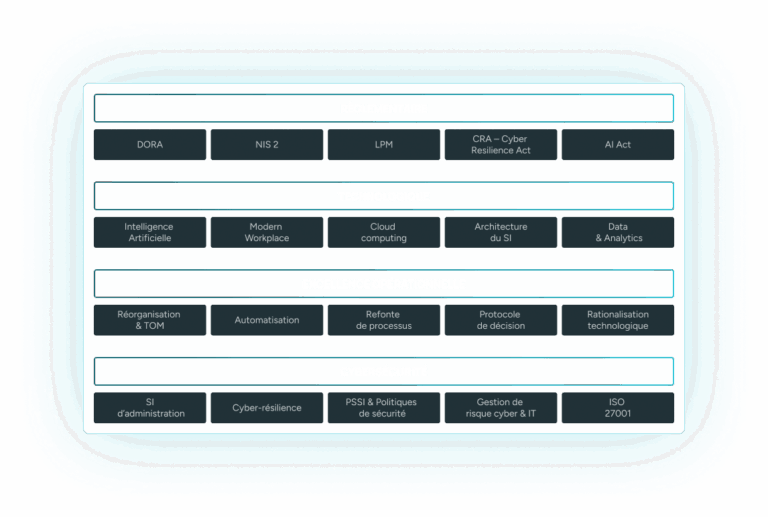Select the NIS 2 box
This screenshot has height=517, width=768.
(x=267, y=145)
